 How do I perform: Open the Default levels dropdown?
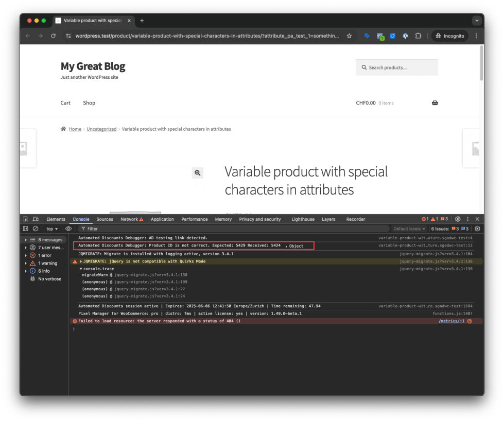coord(409,228)
